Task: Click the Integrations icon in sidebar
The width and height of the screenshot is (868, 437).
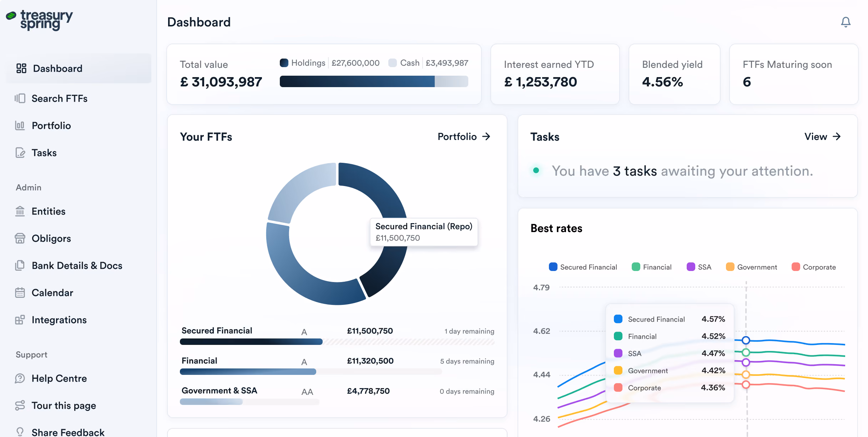Action: (x=20, y=320)
